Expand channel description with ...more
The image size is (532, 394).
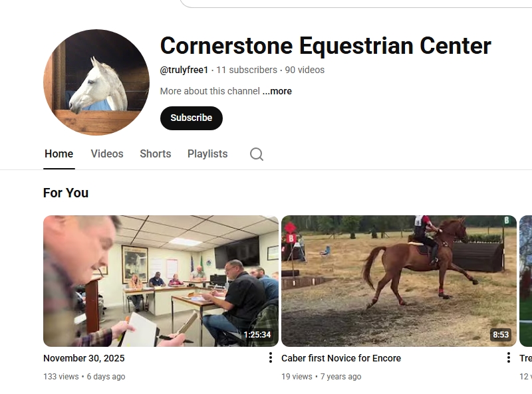pyautogui.click(x=277, y=91)
